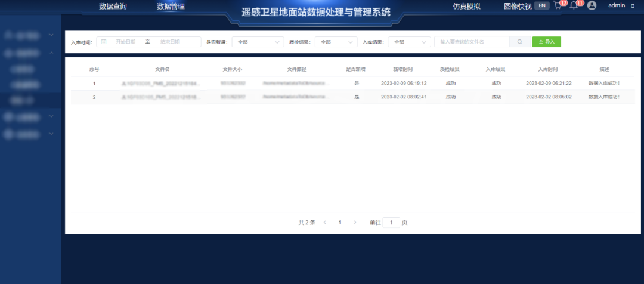Click the user avatar icon
Image resolution: width=644 pixels, height=284 pixels.
point(592,5)
